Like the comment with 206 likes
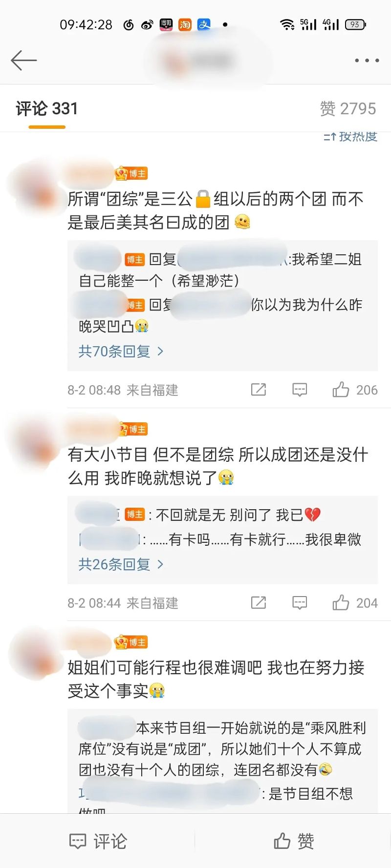 (x=355, y=390)
